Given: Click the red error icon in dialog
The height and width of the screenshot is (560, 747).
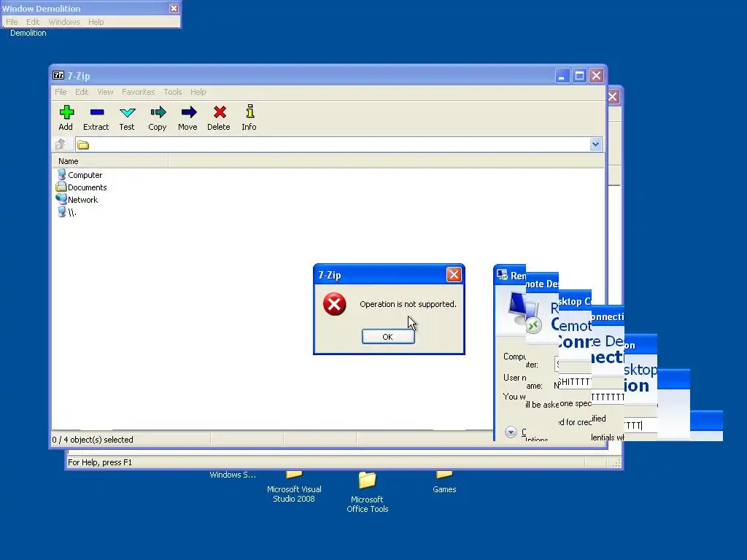Looking at the screenshot, I should coord(334,304).
